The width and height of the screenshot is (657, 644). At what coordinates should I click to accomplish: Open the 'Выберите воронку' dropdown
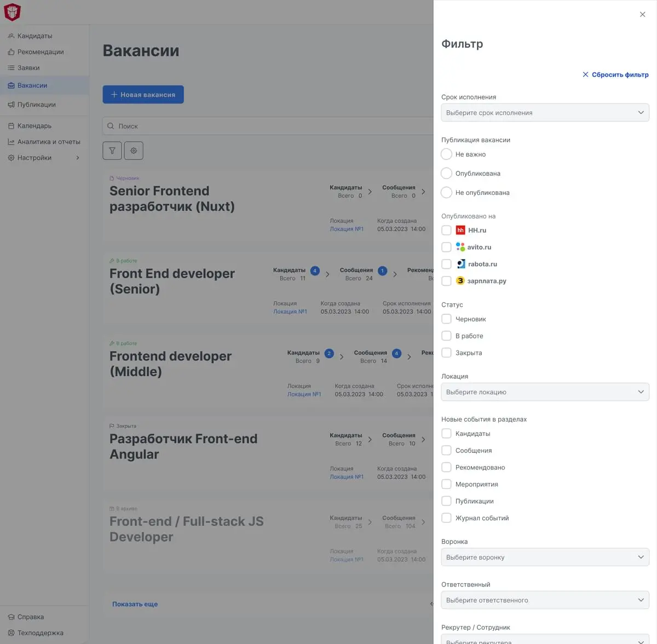545,557
